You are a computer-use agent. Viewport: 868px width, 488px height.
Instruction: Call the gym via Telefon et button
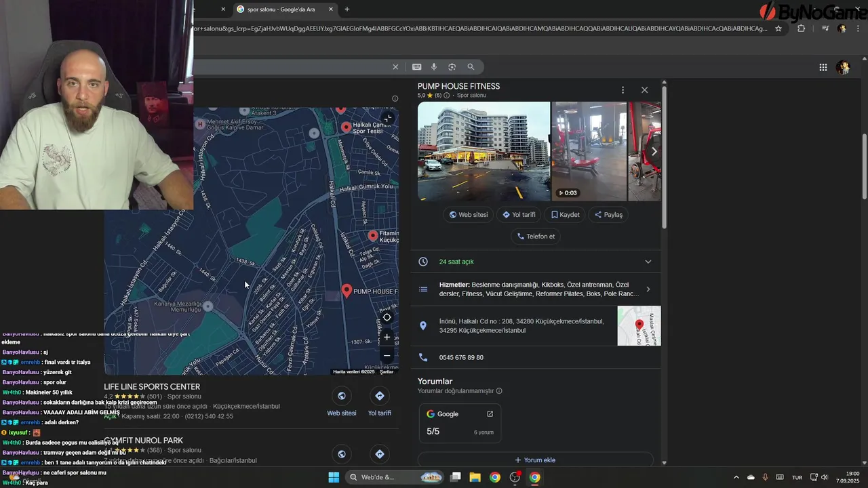[536, 237]
